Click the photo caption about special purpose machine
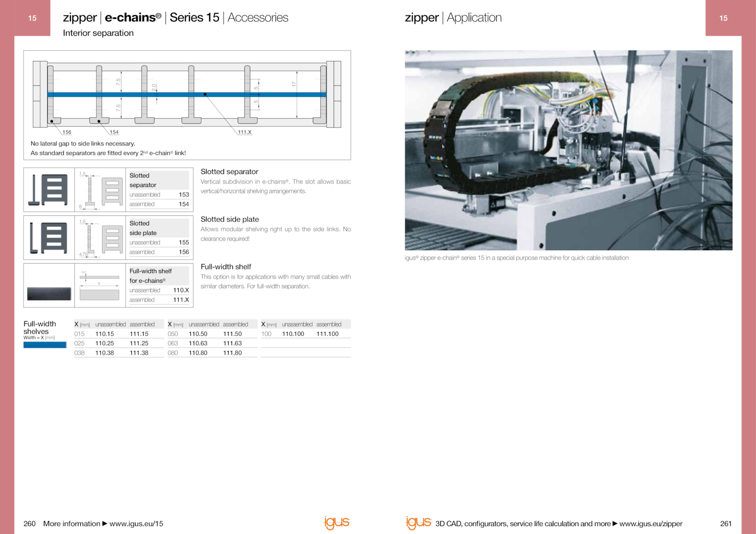Image resolution: width=756 pixels, height=534 pixels. pyautogui.click(x=516, y=258)
